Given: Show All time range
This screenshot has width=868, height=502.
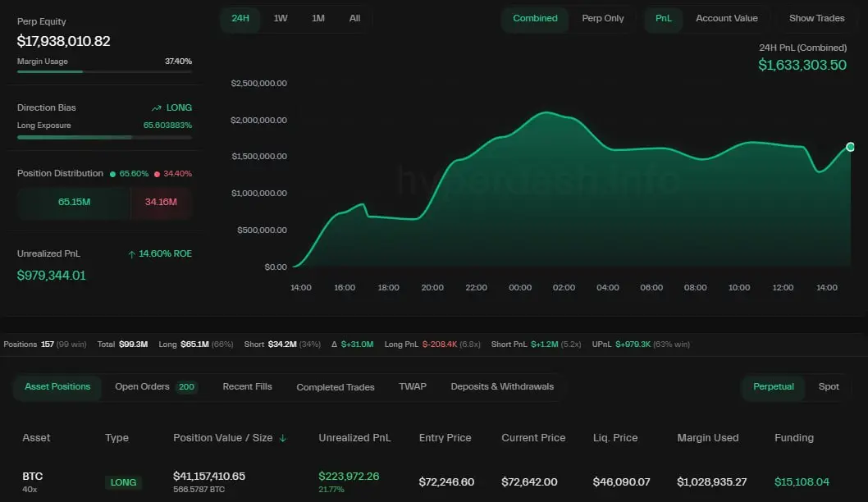Looking at the screenshot, I should pyautogui.click(x=355, y=18).
